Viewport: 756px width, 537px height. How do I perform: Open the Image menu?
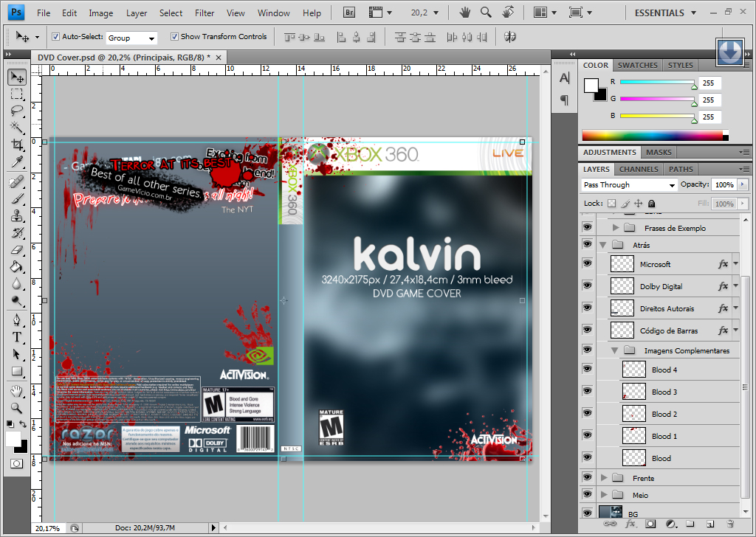pos(100,13)
